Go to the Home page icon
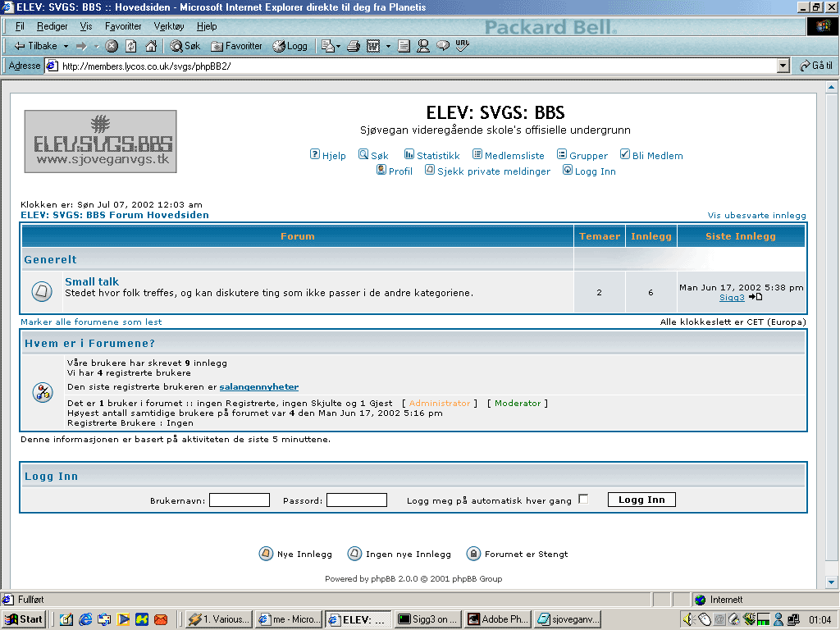This screenshot has width=840, height=630. (151, 46)
